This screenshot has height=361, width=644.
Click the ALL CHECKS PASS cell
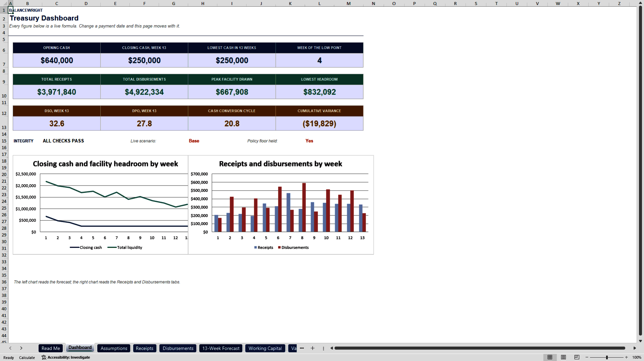pos(63,141)
